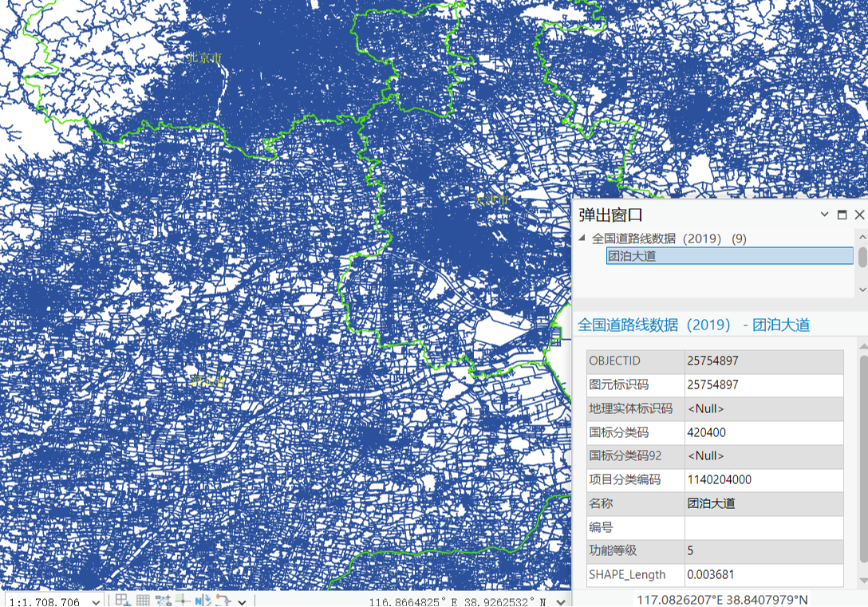Click the feature list scrollbar thumb

(x=862, y=257)
